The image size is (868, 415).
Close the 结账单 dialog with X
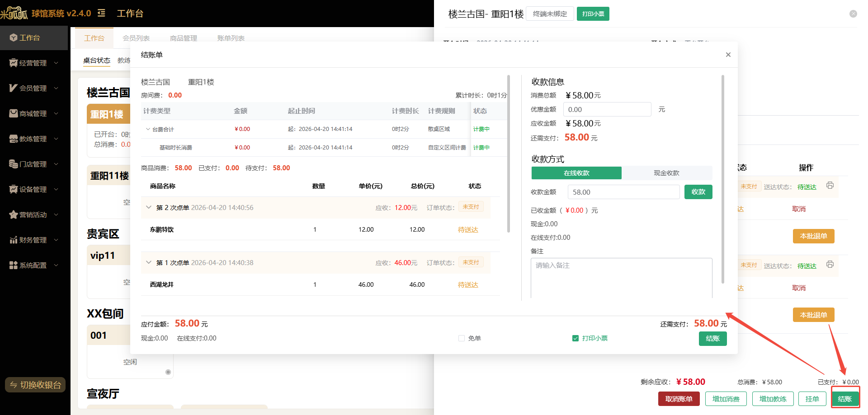pos(728,55)
